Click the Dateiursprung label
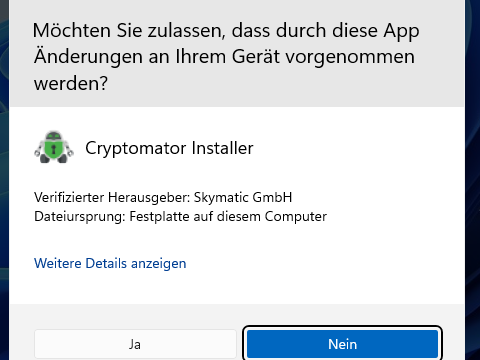480x360 pixels. (80, 217)
